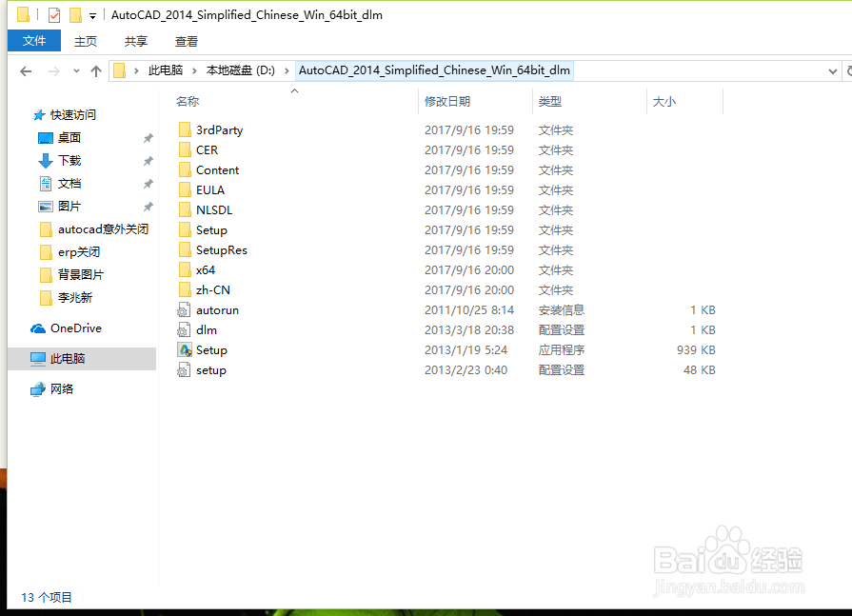Click 此电脑 in the address breadcrumb

tap(166, 70)
